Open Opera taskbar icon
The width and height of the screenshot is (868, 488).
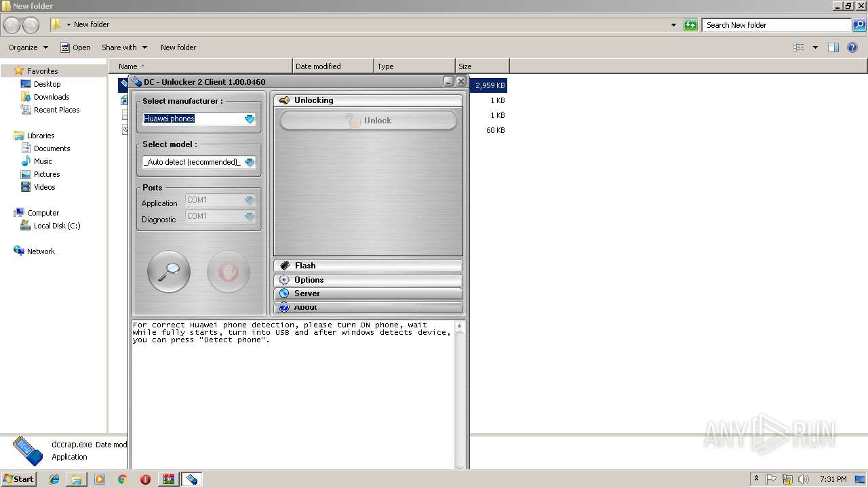pos(145,479)
